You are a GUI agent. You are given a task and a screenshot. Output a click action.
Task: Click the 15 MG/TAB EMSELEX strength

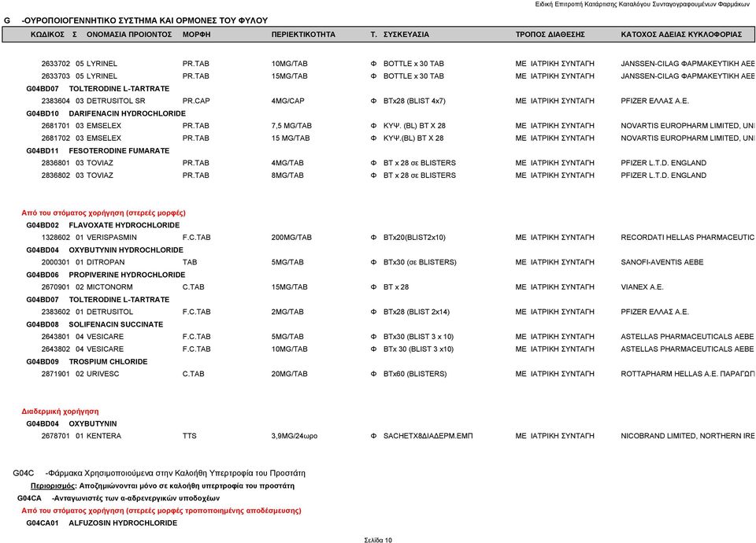[291, 139]
